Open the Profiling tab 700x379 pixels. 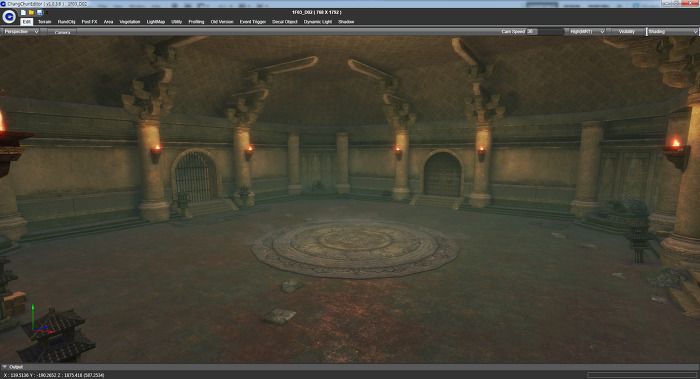coord(196,21)
